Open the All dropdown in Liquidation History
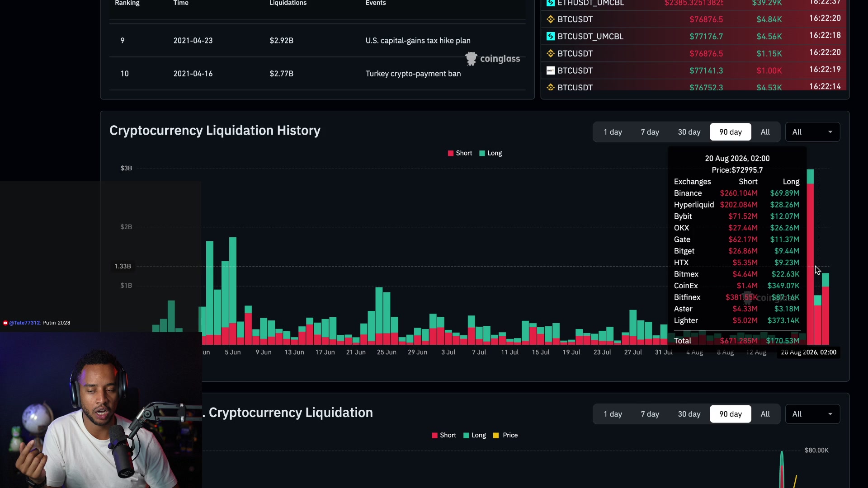The image size is (868, 488). 812,132
